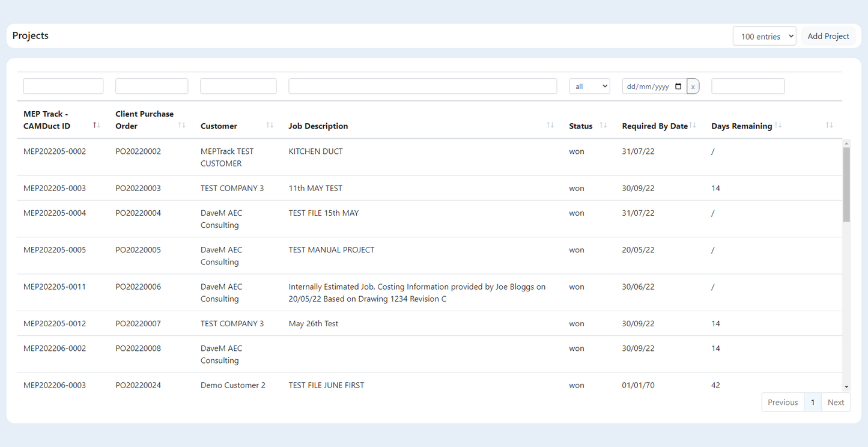This screenshot has width=868, height=447.
Task: Select page 1 in pagination
Action: tap(813, 403)
